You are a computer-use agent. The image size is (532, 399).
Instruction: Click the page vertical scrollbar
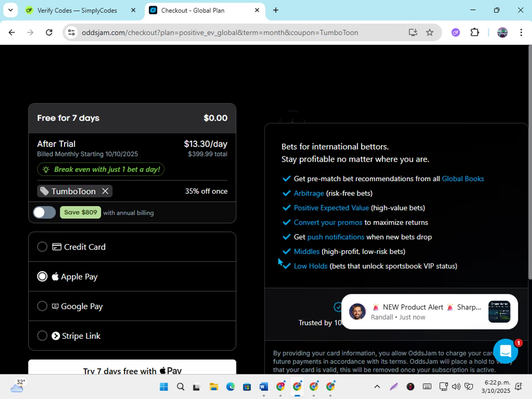pos(530,162)
